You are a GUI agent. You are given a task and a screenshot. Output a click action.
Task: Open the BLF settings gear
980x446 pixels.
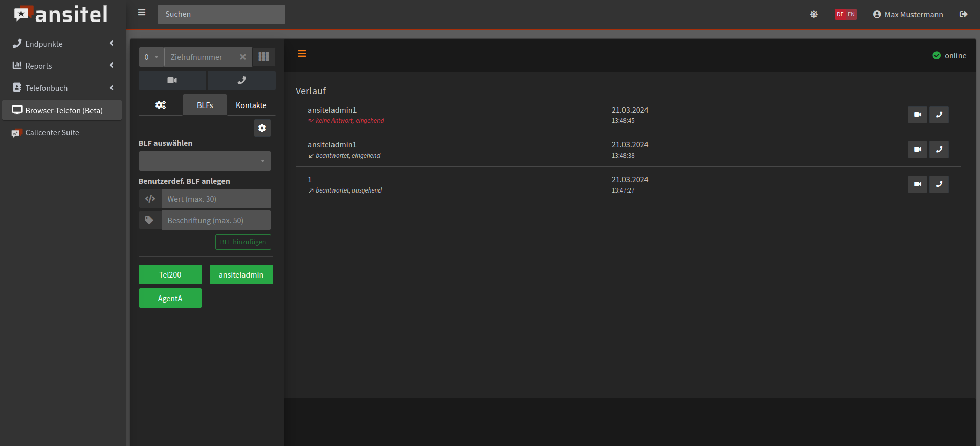pyautogui.click(x=262, y=128)
